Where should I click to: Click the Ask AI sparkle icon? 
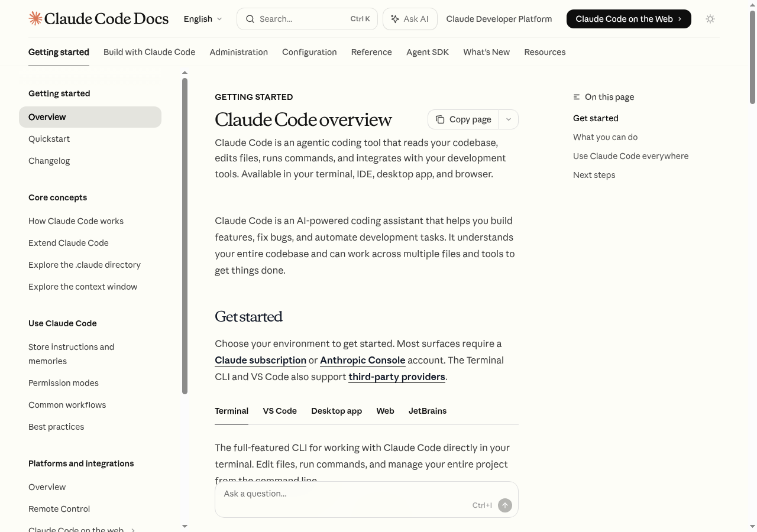click(395, 19)
